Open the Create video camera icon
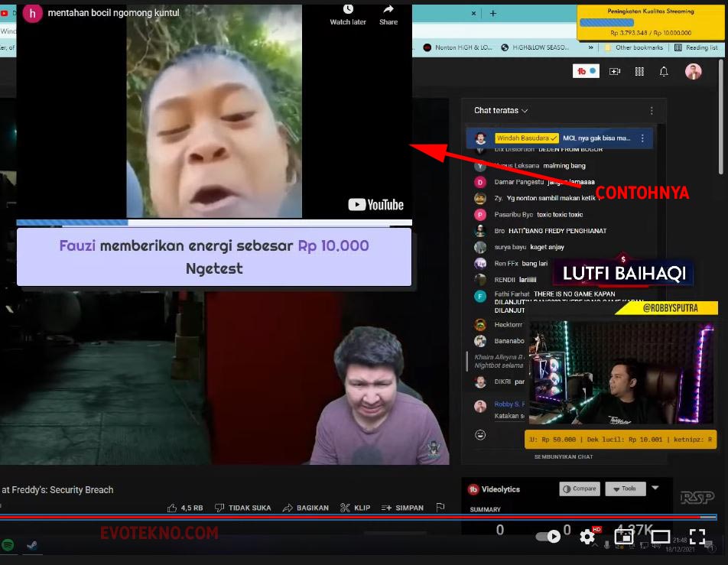 615,71
